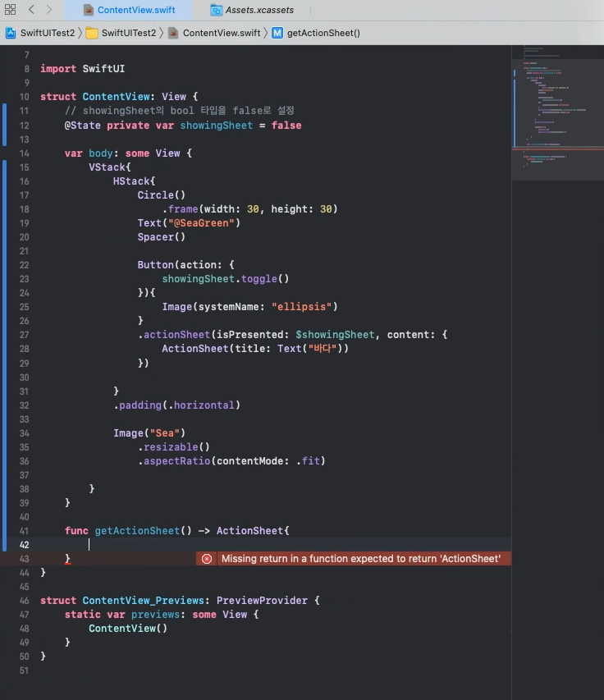
Task: Click the red error icon on line 43
Action: [207, 559]
